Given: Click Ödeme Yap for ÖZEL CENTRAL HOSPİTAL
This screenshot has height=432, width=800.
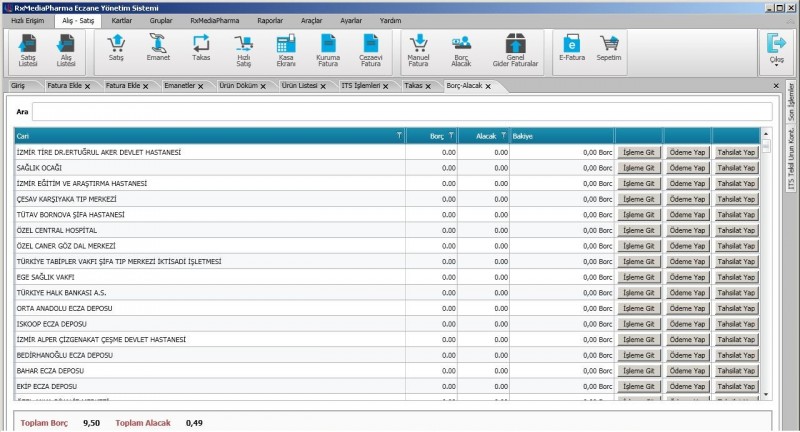Looking at the screenshot, I should point(686,230).
